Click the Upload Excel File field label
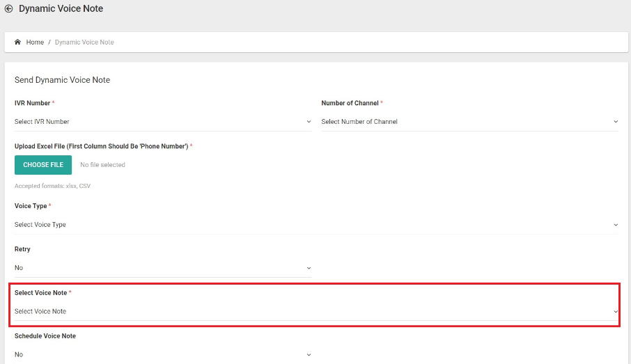 coord(102,146)
